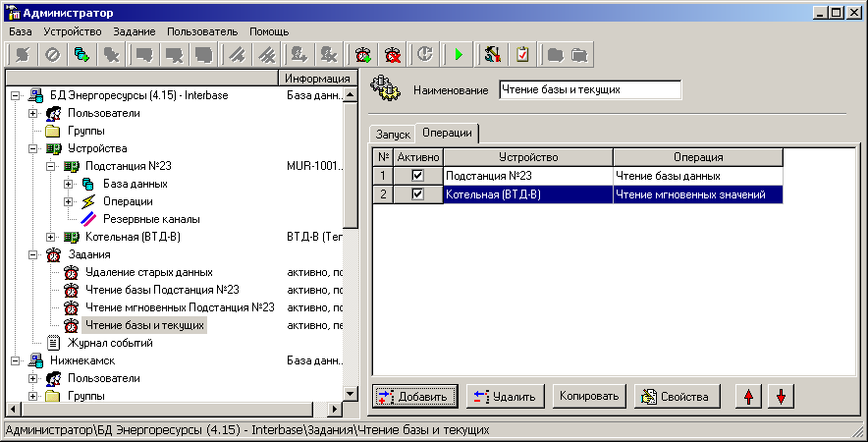The width and height of the screenshot is (868, 442).
Task: Expand the Котельная (ВТД-В) tree node
Action: [51, 237]
